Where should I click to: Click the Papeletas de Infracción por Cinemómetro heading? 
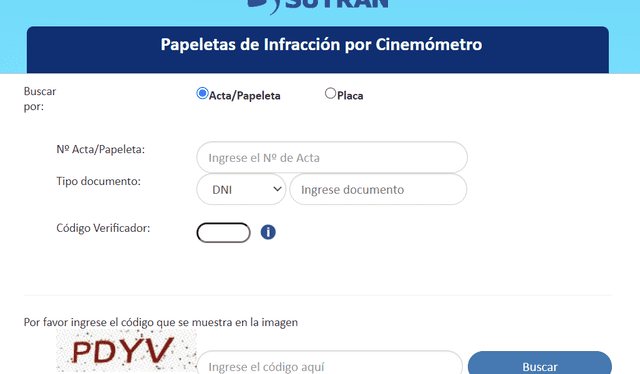pos(321,45)
